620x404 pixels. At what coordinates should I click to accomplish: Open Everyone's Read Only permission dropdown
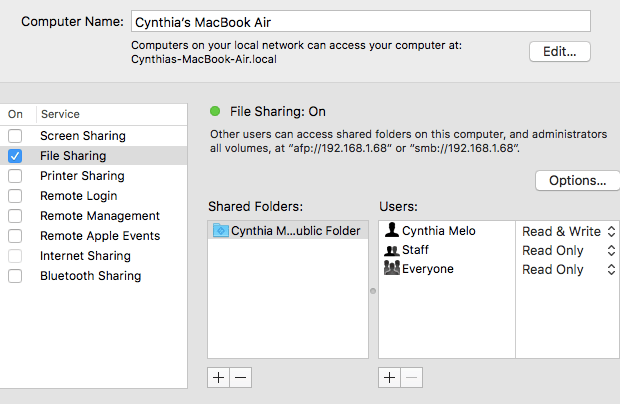click(568, 269)
